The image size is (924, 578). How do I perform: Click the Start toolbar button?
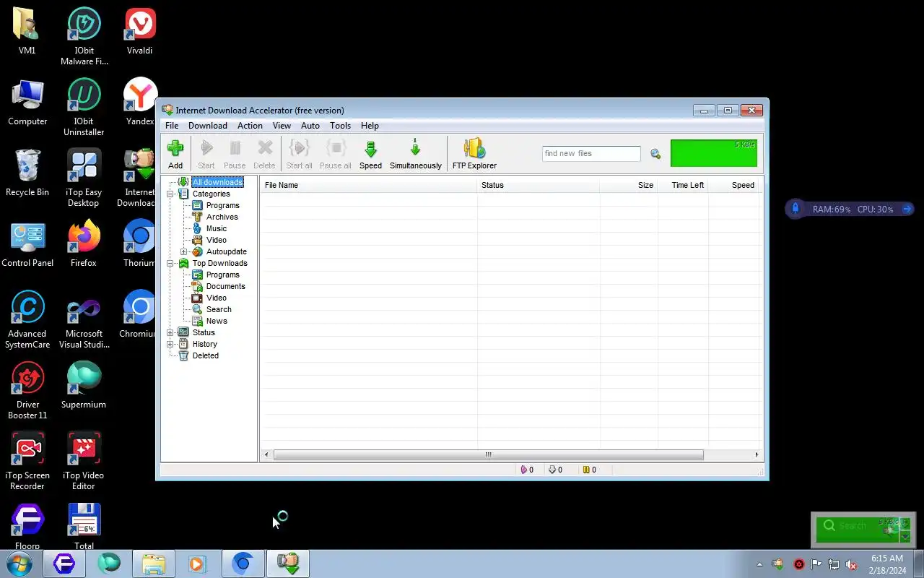point(206,155)
